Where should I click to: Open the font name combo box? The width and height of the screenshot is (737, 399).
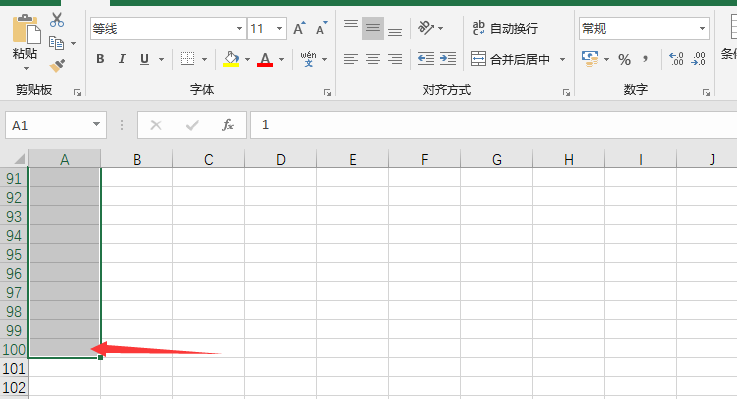[x=168, y=29]
